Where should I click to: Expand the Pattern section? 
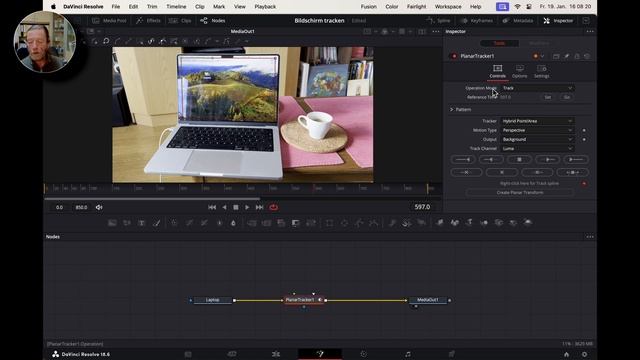[x=452, y=110]
